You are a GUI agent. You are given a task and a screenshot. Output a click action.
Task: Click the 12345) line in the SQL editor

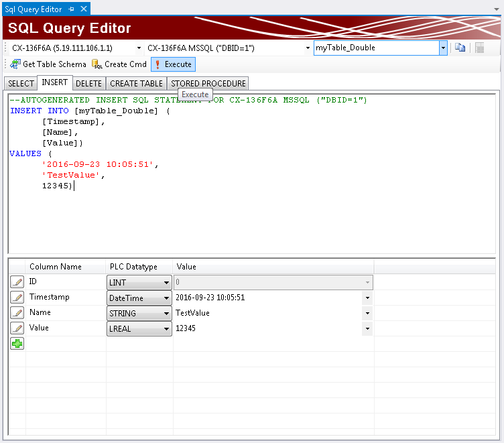pyautogui.click(x=57, y=186)
